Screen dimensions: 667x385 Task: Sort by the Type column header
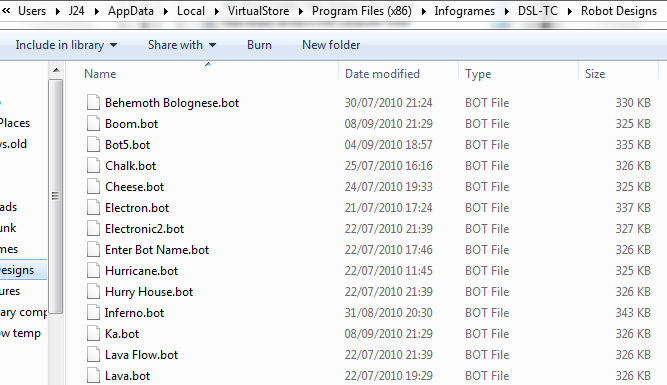(x=478, y=74)
